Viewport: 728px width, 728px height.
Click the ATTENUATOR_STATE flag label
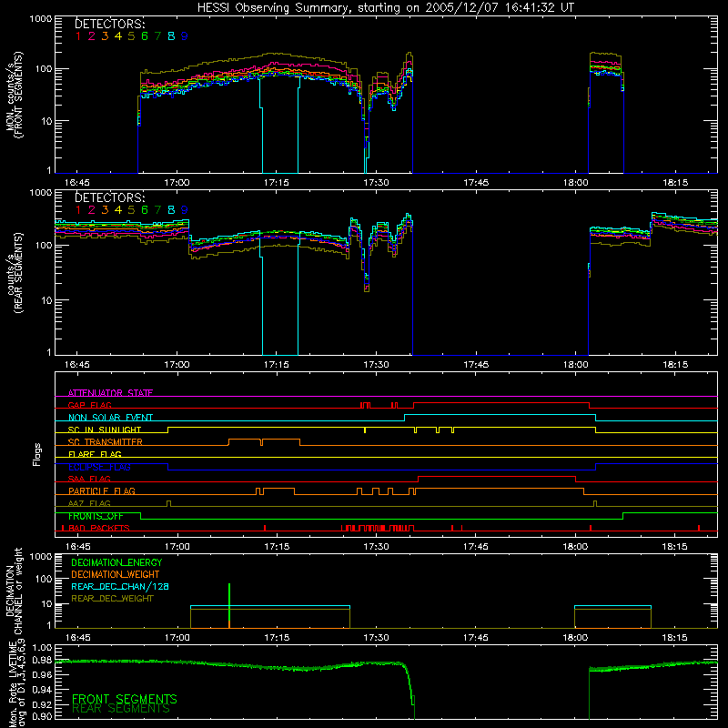click(x=110, y=393)
